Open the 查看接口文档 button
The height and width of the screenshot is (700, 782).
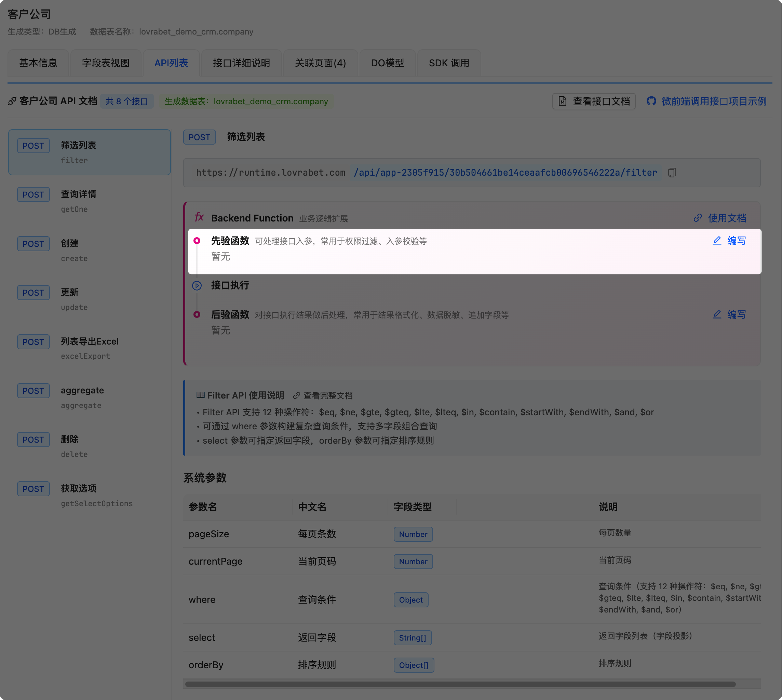point(594,101)
